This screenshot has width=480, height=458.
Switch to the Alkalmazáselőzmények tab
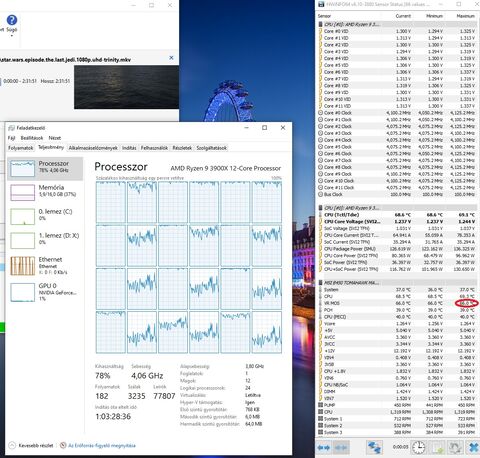tap(93, 148)
